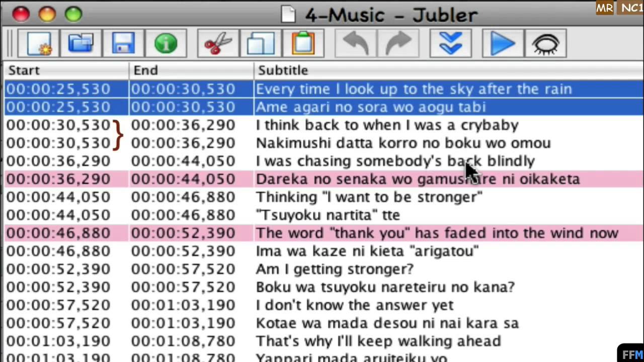Click start time of 'That's why I'll keep walking'

58,341
